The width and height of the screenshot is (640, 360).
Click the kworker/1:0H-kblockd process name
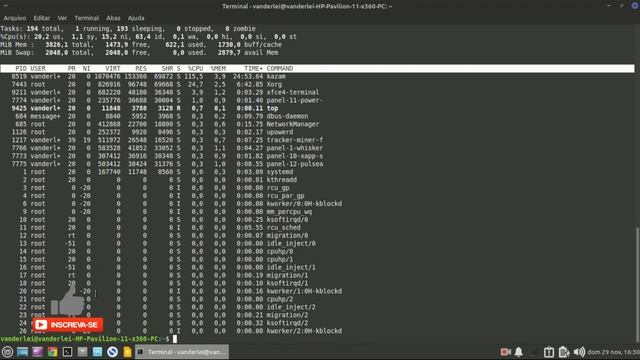coord(304,291)
